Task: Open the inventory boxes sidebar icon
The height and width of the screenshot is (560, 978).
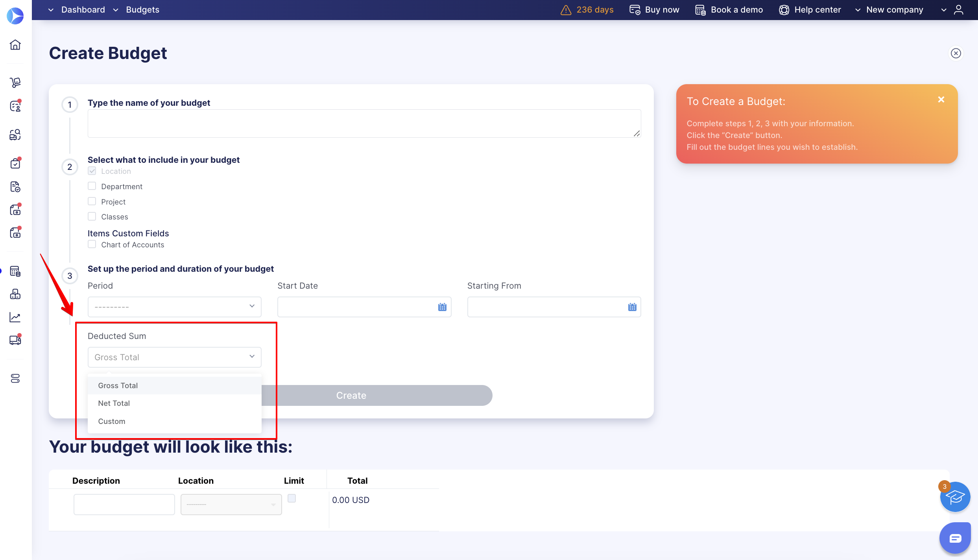Action: point(15,294)
